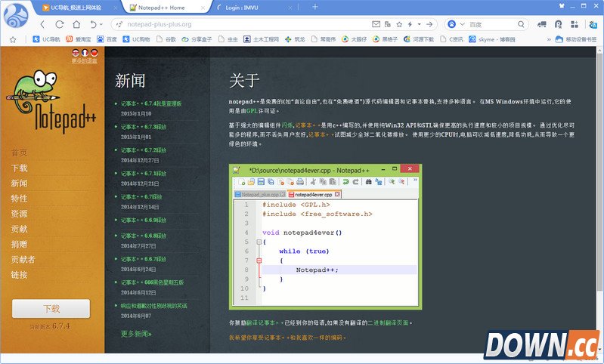Viewport: 604px width, 364px height.
Task: Open the 移动设备书签 cloud bookmarks folder
Action: click(x=576, y=39)
